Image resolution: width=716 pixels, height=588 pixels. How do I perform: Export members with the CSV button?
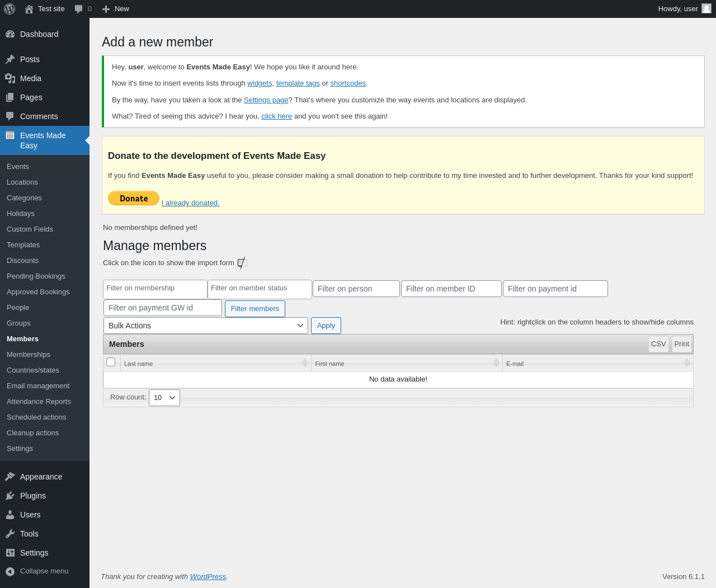[x=658, y=344]
